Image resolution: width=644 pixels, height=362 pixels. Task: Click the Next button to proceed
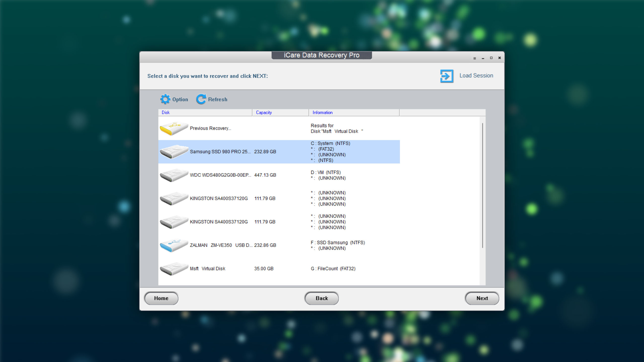point(482,298)
